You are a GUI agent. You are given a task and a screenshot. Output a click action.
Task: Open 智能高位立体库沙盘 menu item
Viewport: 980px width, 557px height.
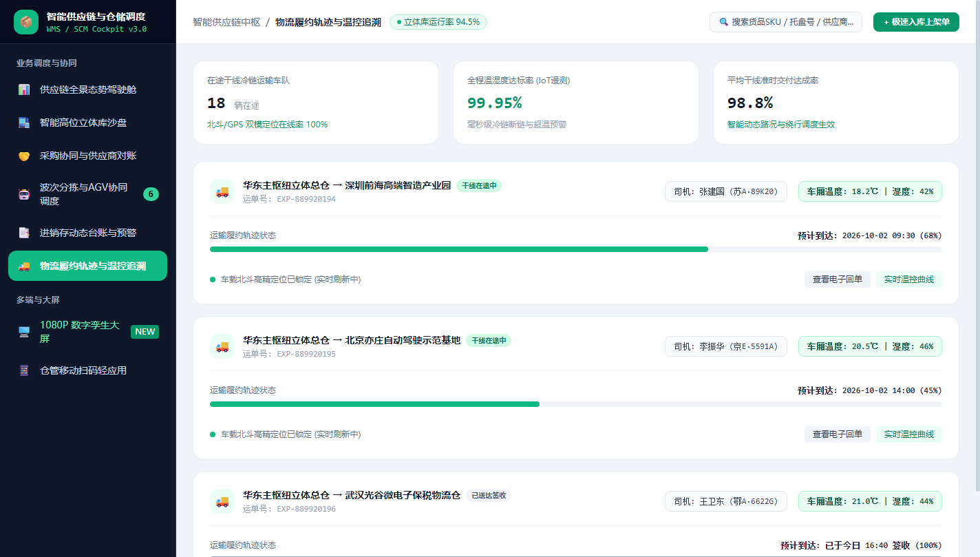coord(87,123)
